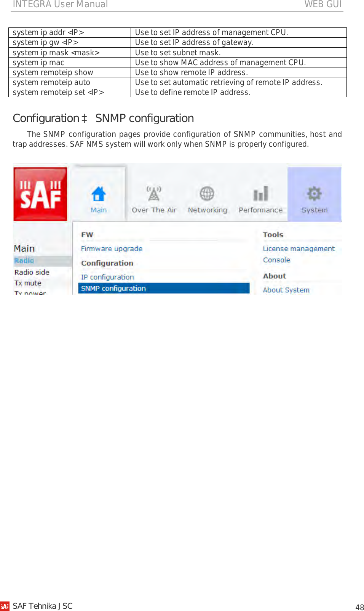Switch to the System tab label
Viewport: 364px width, 611px height.
pyautogui.click(x=315, y=210)
